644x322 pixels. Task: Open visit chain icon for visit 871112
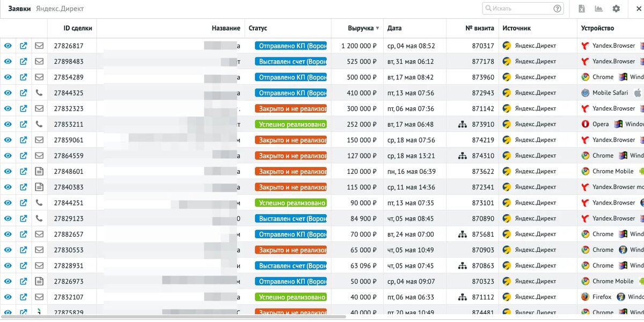coord(462,297)
